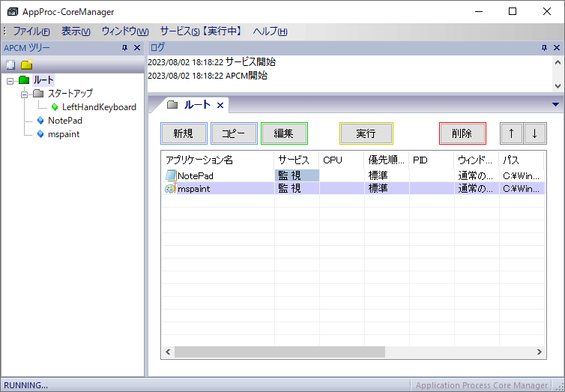Select NotePad in the tree
The height and width of the screenshot is (392, 565).
point(65,121)
